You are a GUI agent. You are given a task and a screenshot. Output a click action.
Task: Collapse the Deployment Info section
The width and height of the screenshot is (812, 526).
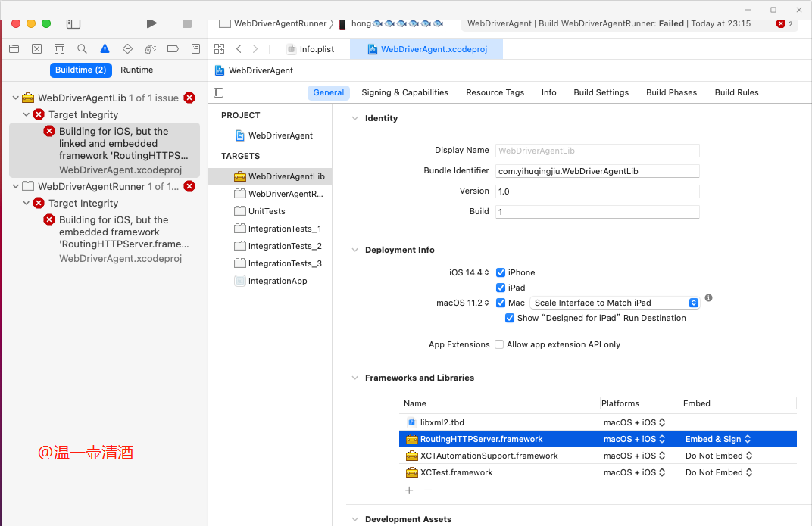coord(354,250)
